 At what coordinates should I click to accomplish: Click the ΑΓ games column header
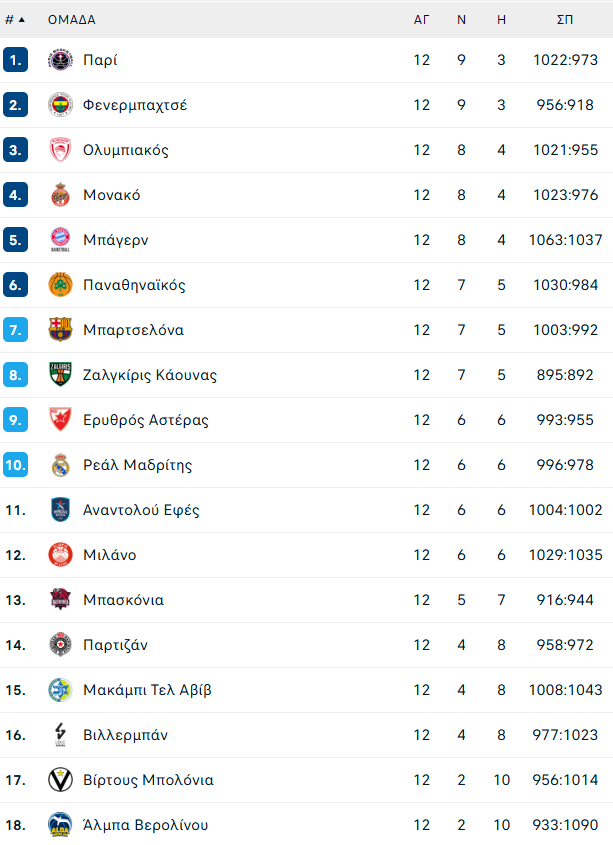pyautogui.click(x=422, y=20)
